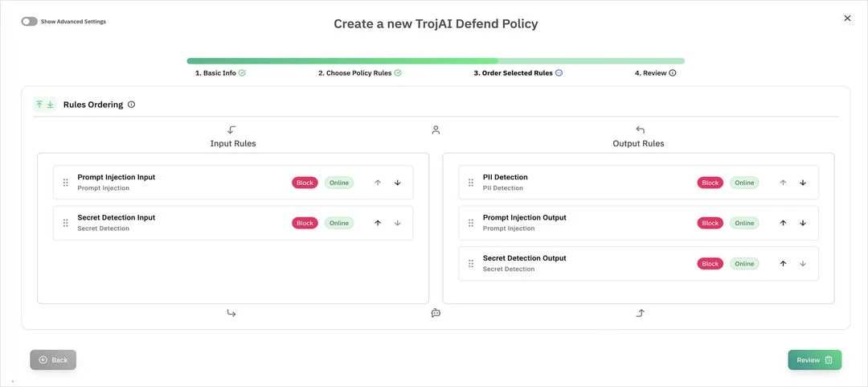Move Prompt Injection Output rule down
Screen dimensions: 868x387
[x=802, y=223]
